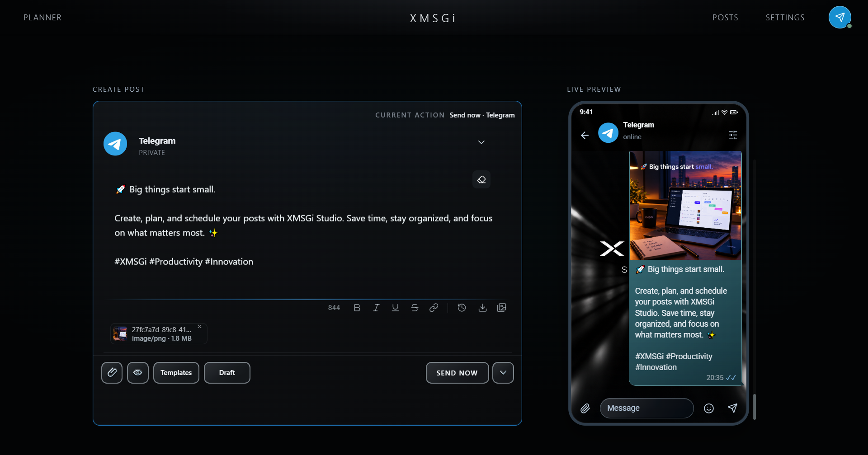Toggle bold formatting
Screen dimensions: 868x455
click(x=357, y=308)
